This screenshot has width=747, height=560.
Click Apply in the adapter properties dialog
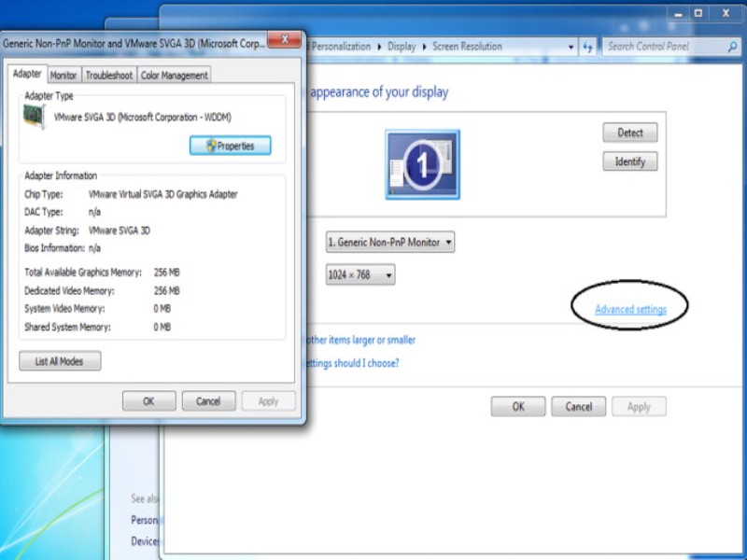click(268, 401)
